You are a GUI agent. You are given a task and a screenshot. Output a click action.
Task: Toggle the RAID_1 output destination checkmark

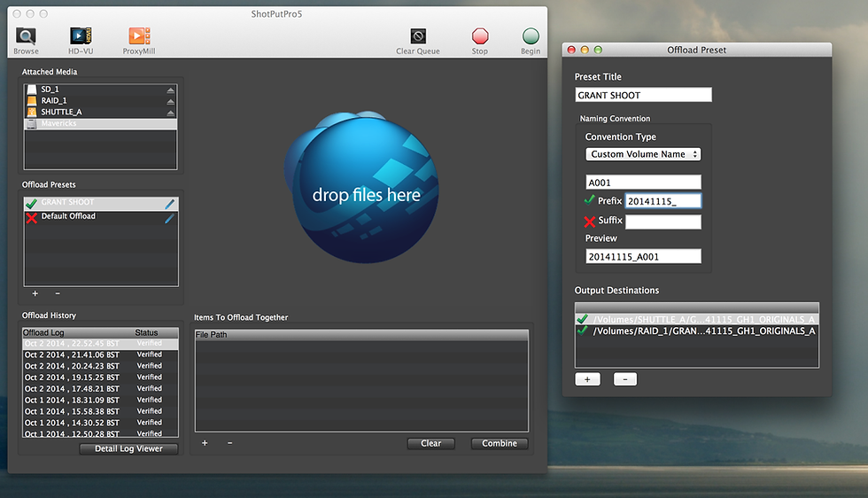point(583,331)
